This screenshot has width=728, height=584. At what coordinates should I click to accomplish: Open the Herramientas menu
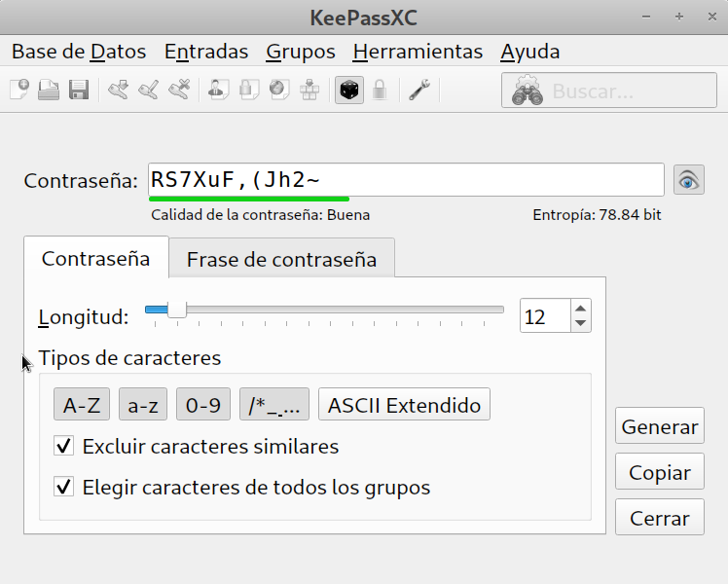418,51
